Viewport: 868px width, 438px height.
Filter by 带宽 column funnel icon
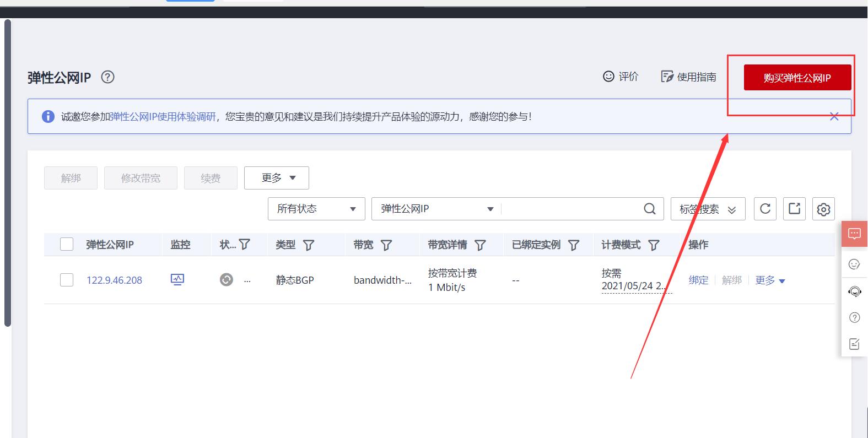tap(386, 245)
